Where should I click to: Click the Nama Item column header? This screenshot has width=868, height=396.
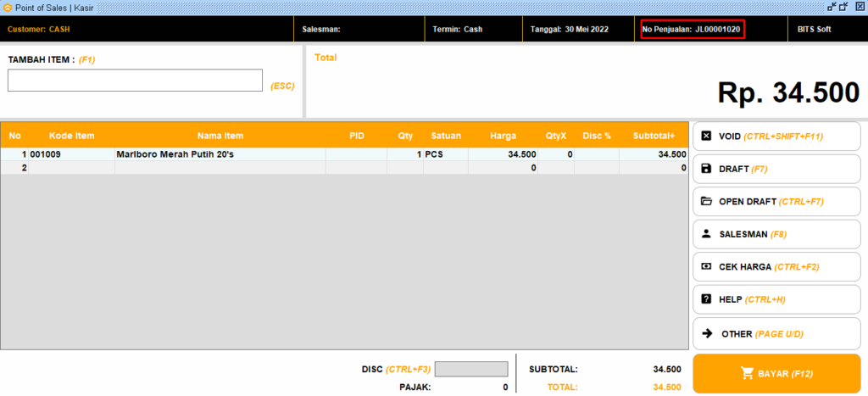tap(220, 136)
